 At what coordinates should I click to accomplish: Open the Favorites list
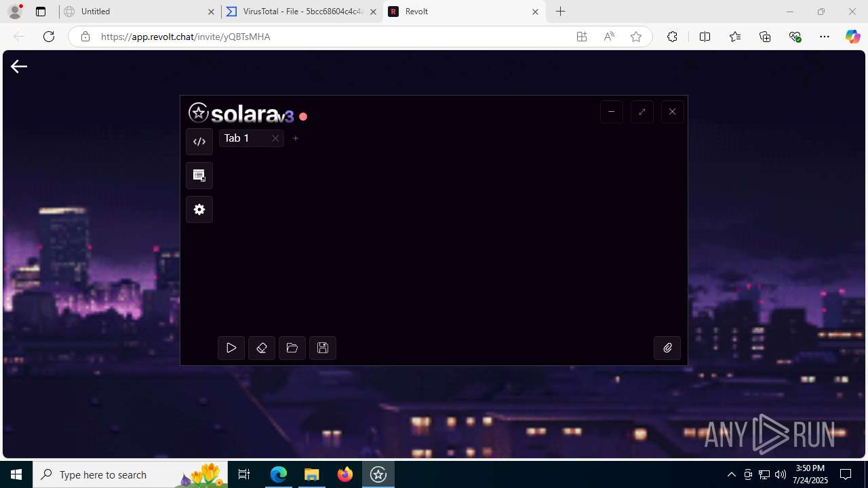(735, 37)
